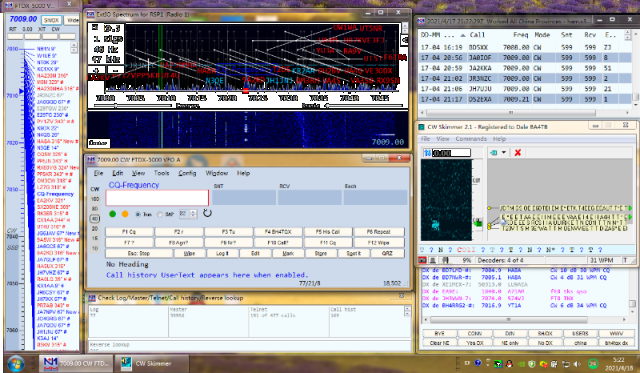Click the Yes DX telnet button

475,343
